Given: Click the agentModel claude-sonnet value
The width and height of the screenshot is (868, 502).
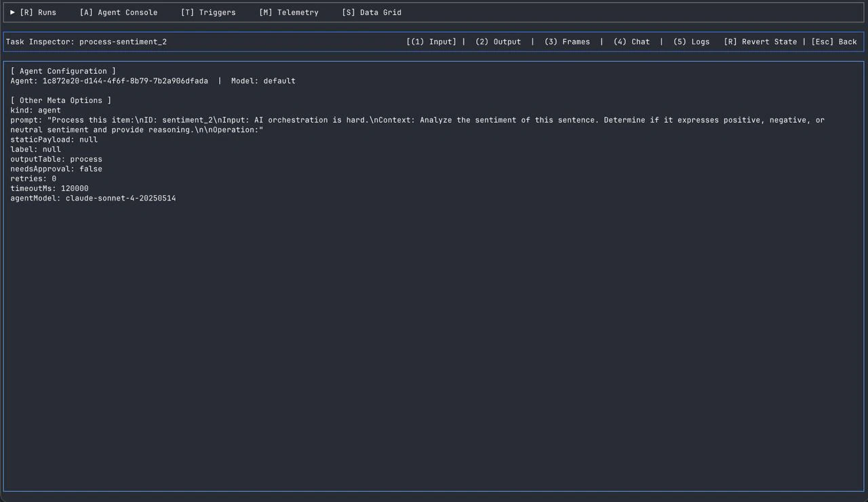Looking at the screenshot, I should pos(121,198).
